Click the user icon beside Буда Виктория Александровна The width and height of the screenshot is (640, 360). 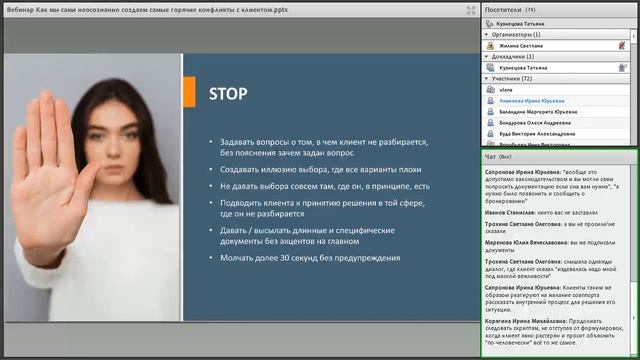tap(491, 134)
